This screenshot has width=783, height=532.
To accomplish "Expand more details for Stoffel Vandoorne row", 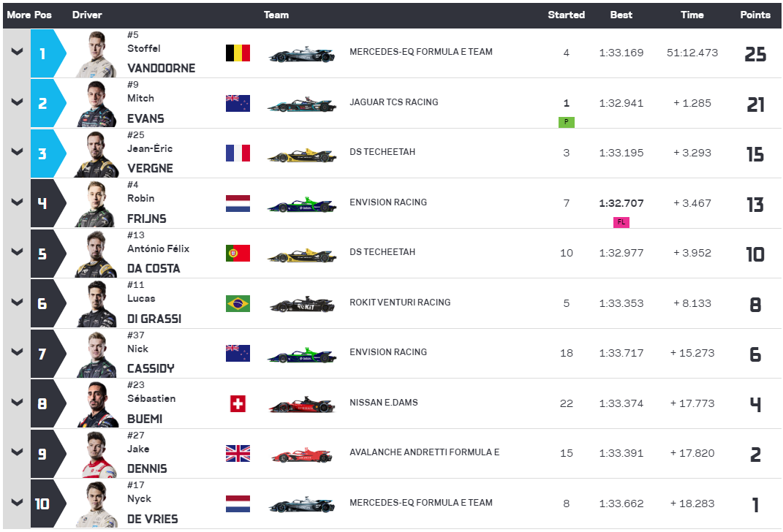I will [x=17, y=51].
